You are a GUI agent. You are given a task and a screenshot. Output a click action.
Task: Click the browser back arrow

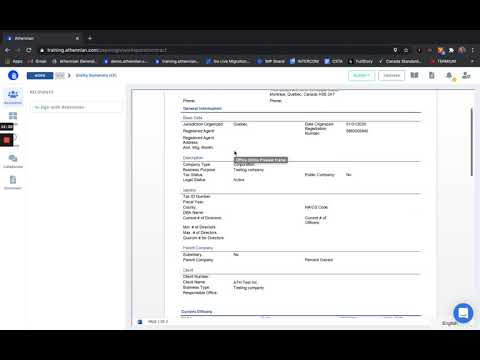tap(8, 50)
